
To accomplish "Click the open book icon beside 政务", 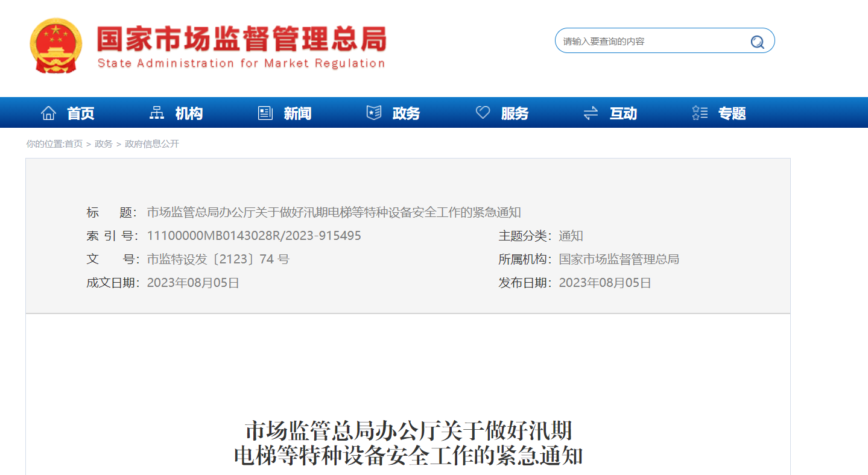I will pos(374,113).
